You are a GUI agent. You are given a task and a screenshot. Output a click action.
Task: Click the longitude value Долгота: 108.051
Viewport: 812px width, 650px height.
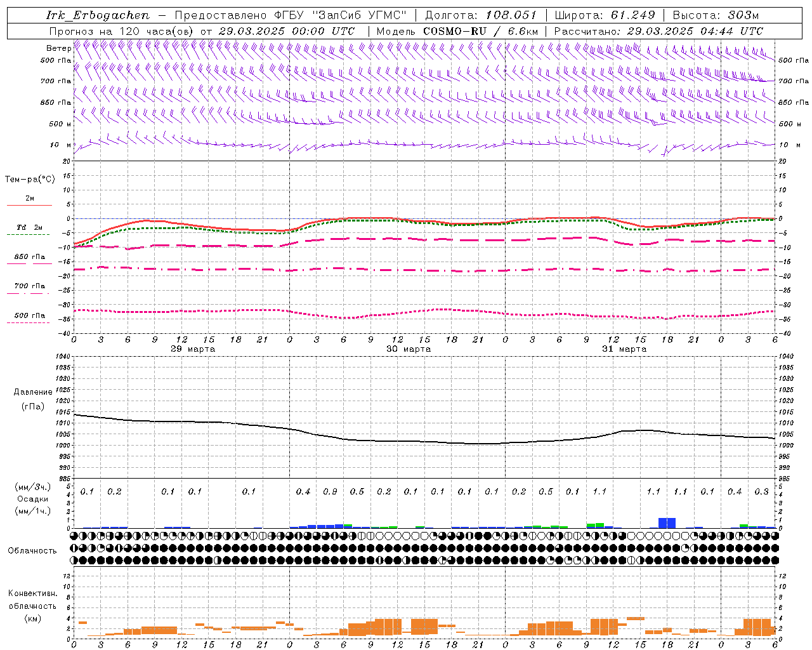[481, 15]
